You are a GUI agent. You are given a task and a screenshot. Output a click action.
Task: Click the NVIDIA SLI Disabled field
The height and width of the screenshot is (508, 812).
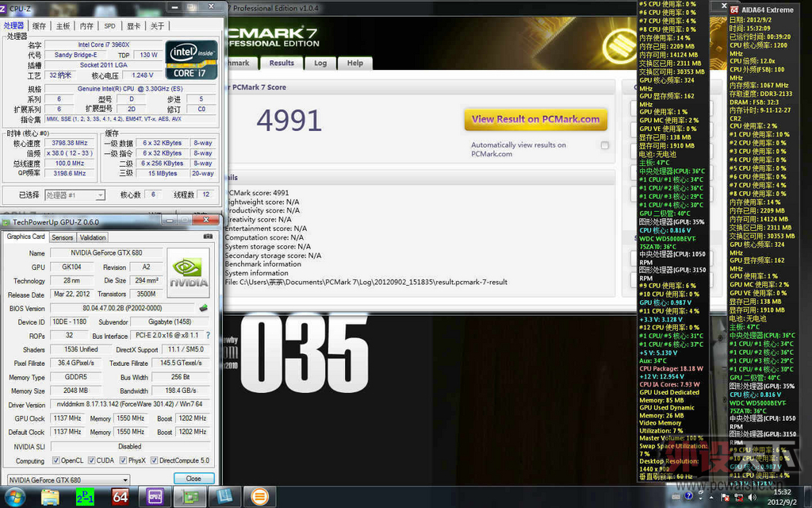click(130, 446)
